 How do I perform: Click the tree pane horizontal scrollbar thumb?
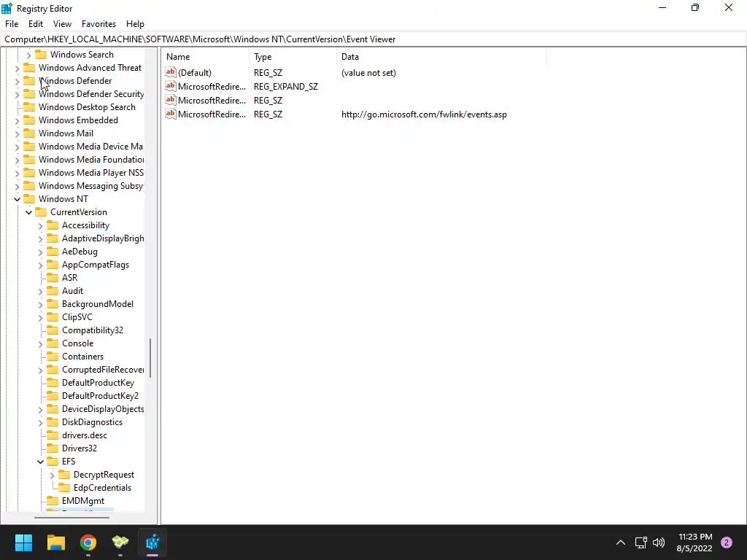(71, 517)
